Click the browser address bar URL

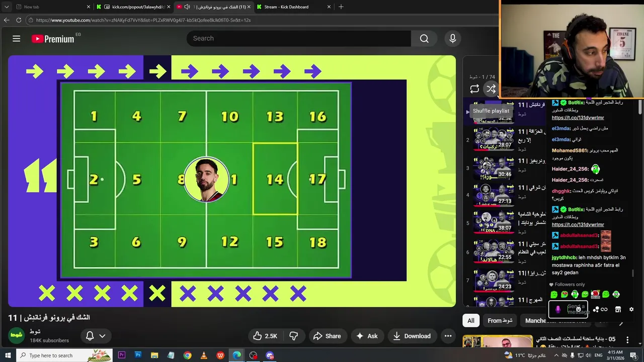tap(143, 20)
